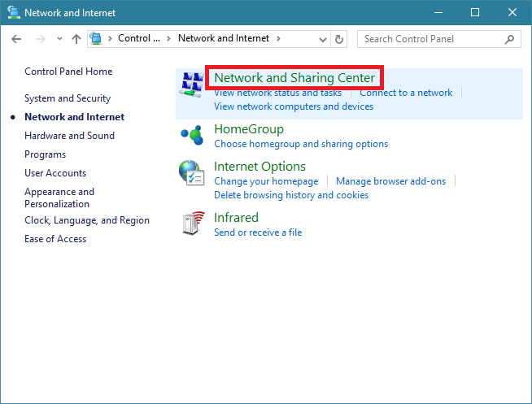Click Change your homepage
Image resolution: width=532 pixels, height=404 pixels.
tap(266, 181)
